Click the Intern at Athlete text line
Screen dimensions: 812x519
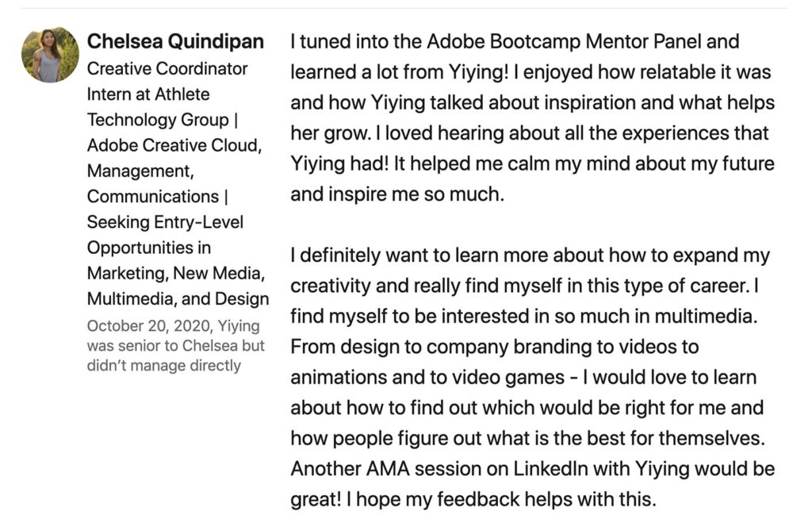click(148, 94)
